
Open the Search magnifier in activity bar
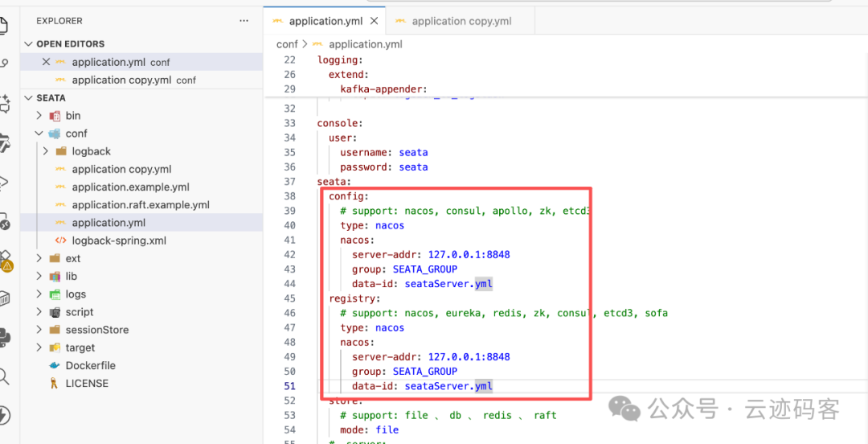coord(4,376)
